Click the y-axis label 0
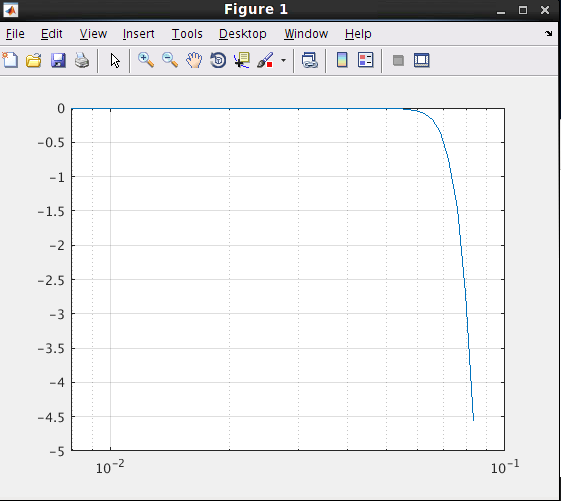This screenshot has width=561, height=501. pos(61,108)
